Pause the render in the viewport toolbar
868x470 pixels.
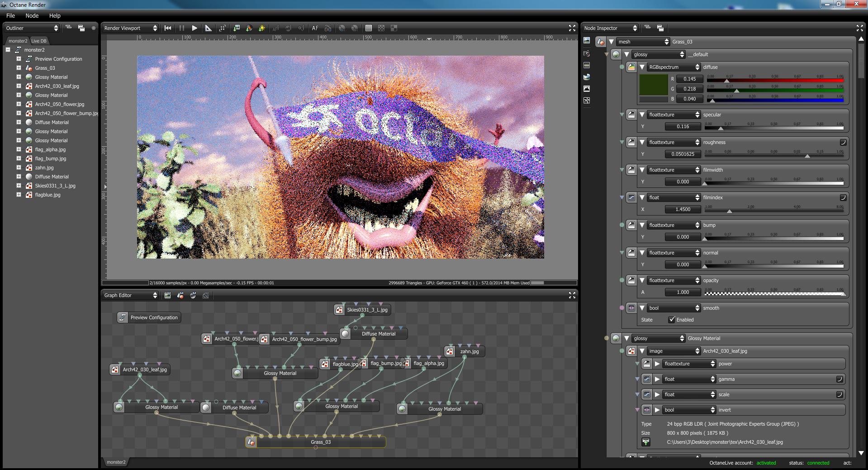pos(182,28)
